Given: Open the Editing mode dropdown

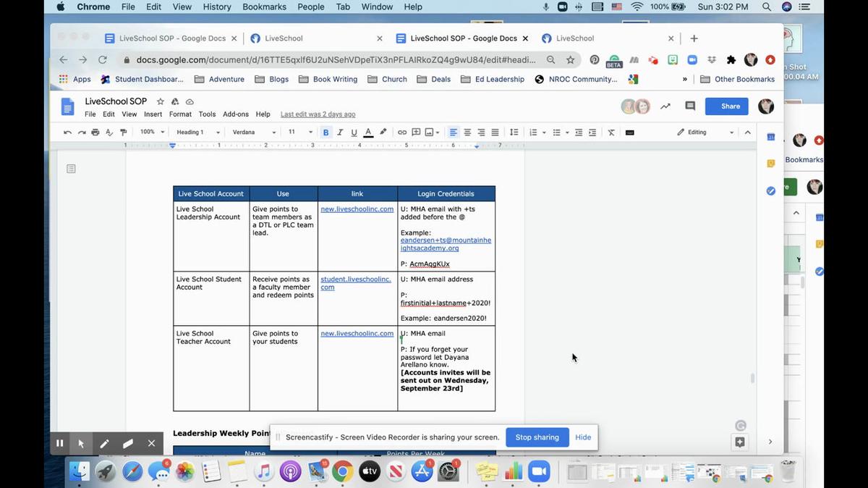Looking at the screenshot, I should 705,132.
